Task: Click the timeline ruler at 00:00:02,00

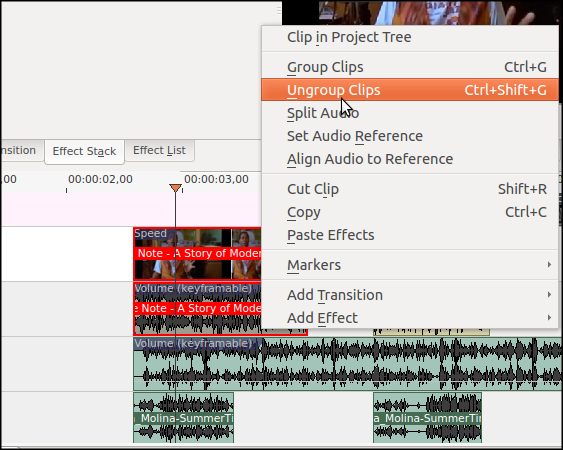Action: point(100,179)
